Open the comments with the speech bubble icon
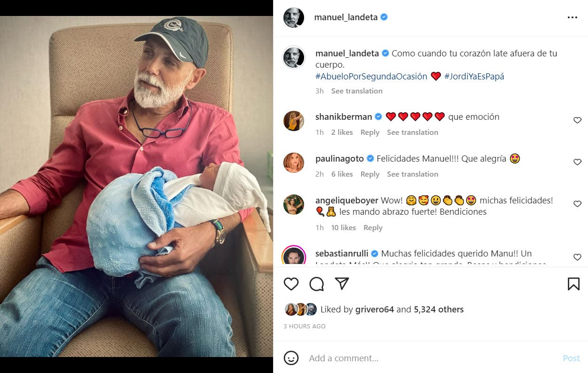The width and height of the screenshot is (588, 373). [317, 284]
